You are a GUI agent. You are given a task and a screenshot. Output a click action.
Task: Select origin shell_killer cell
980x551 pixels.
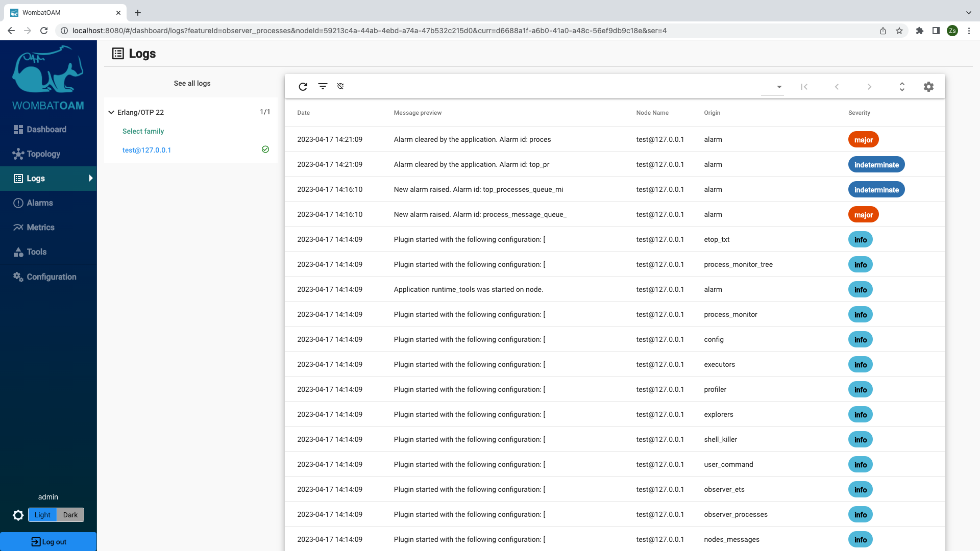pyautogui.click(x=720, y=439)
